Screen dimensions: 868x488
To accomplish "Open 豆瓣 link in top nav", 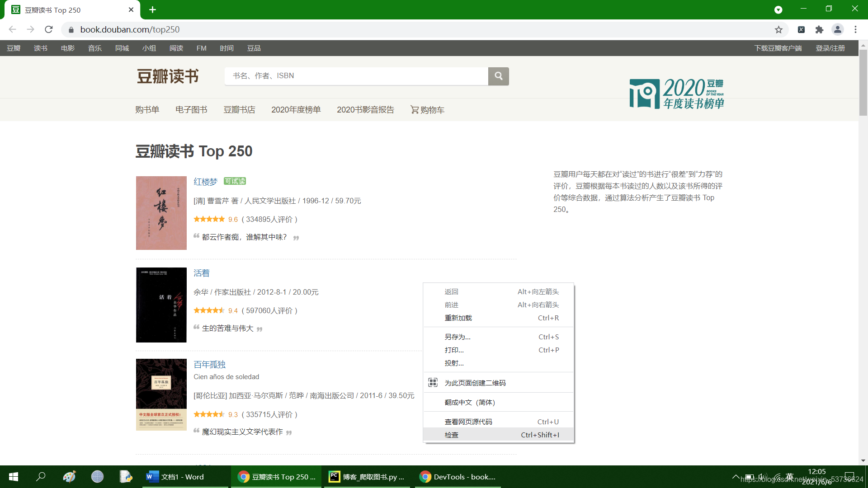I will tap(14, 48).
